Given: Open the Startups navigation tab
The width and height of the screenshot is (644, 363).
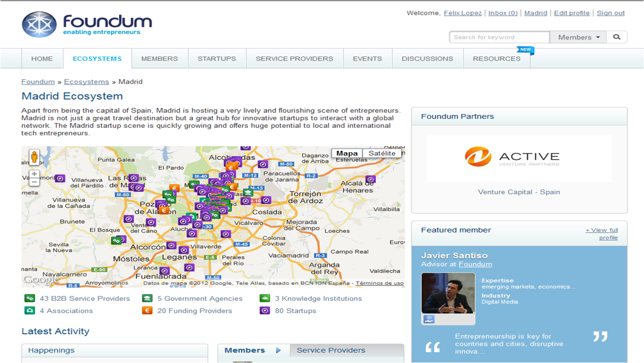Looking at the screenshot, I should pyautogui.click(x=217, y=59).
